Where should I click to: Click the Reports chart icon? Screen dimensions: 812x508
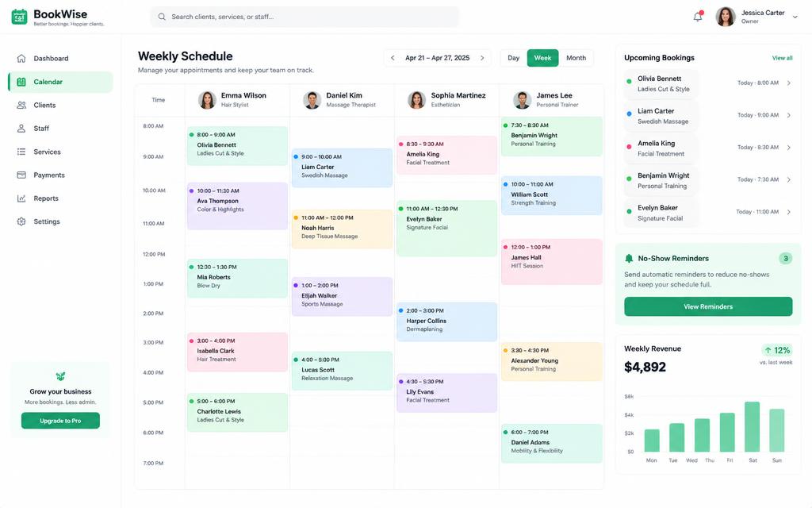click(x=21, y=198)
